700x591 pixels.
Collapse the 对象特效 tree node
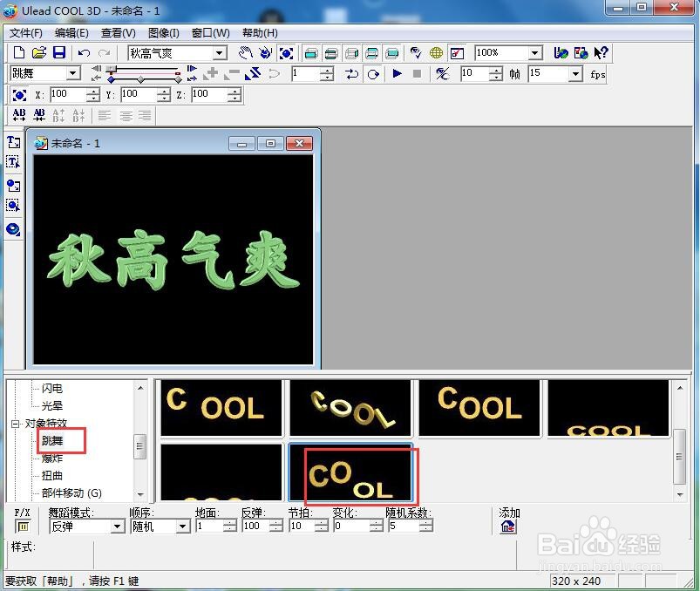click(x=16, y=424)
